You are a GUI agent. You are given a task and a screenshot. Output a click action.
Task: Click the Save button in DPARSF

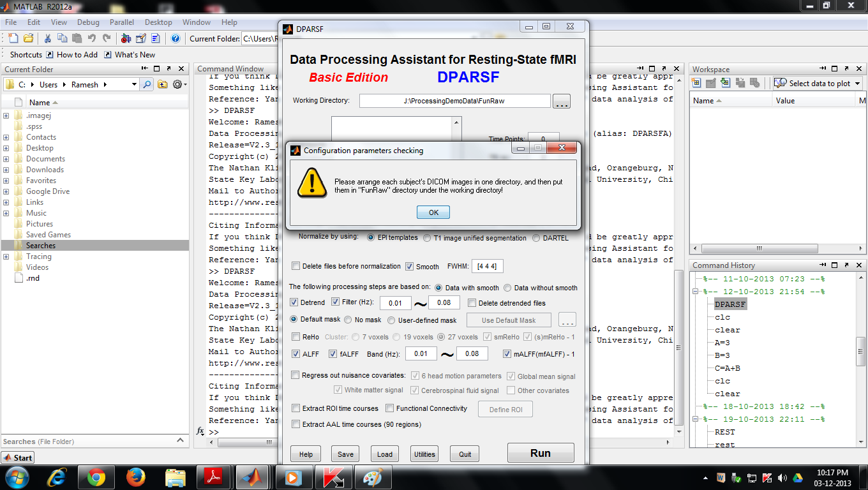pyautogui.click(x=345, y=454)
